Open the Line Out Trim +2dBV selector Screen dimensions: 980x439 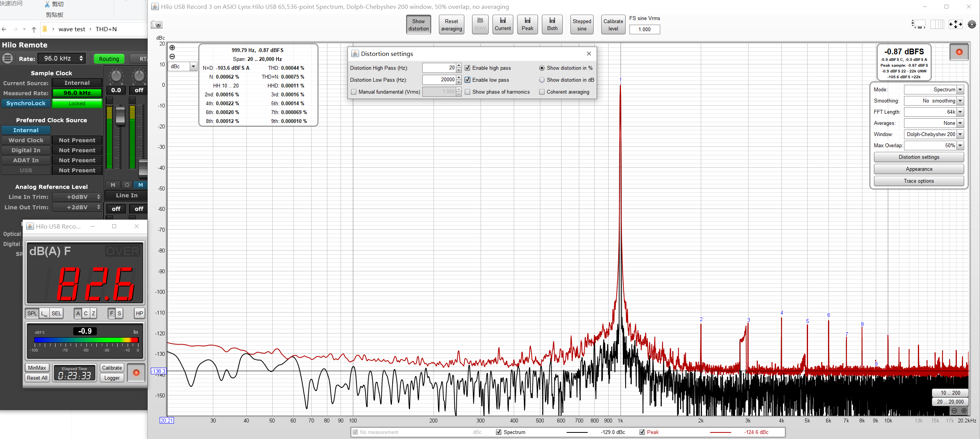77,207
